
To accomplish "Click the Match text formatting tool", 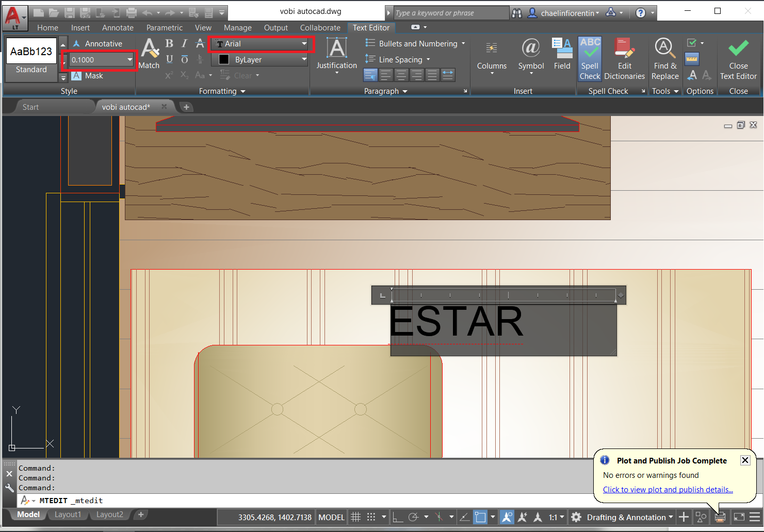I will 149,54.
